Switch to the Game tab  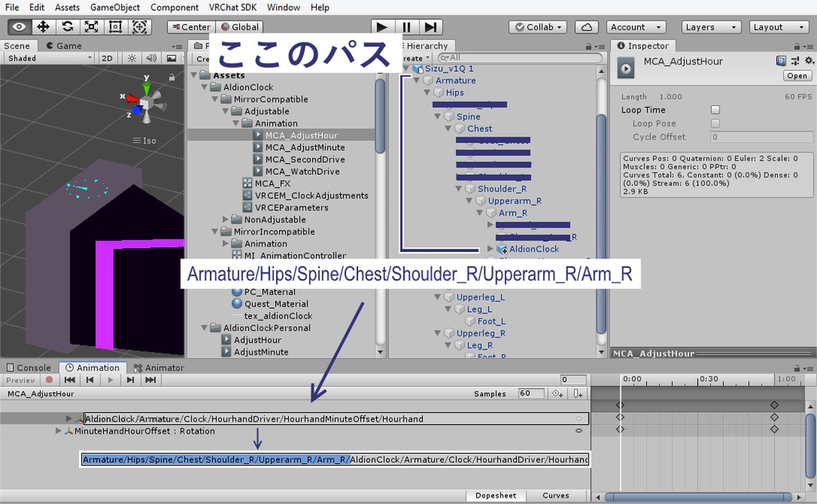pyautogui.click(x=64, y=45)
